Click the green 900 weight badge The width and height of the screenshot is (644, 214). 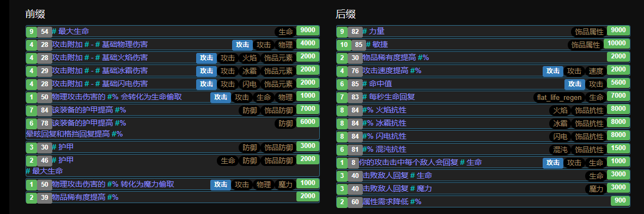[x=620, y=201]
